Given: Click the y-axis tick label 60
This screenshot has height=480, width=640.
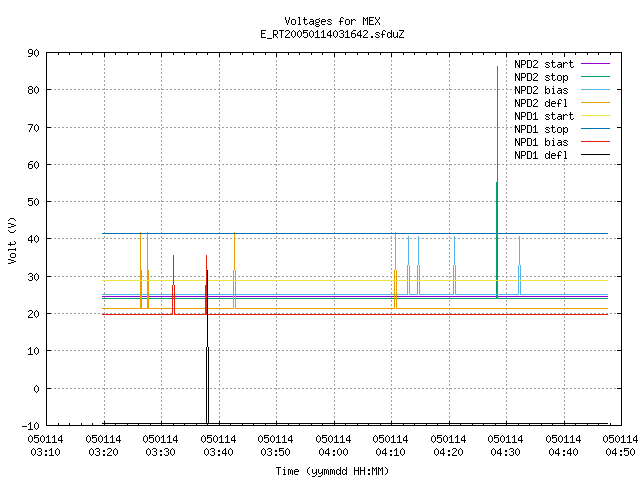Looking at the screenshot, I should [x=34, y=165].
